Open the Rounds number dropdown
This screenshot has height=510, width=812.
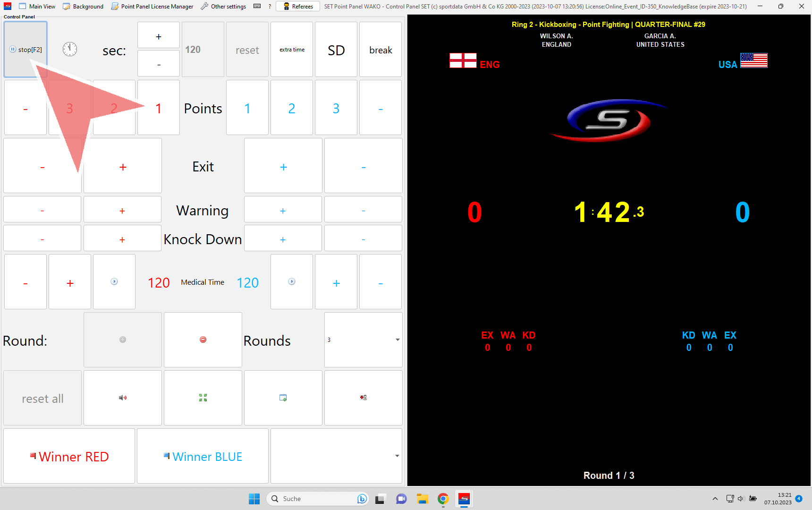pos(397,340)
